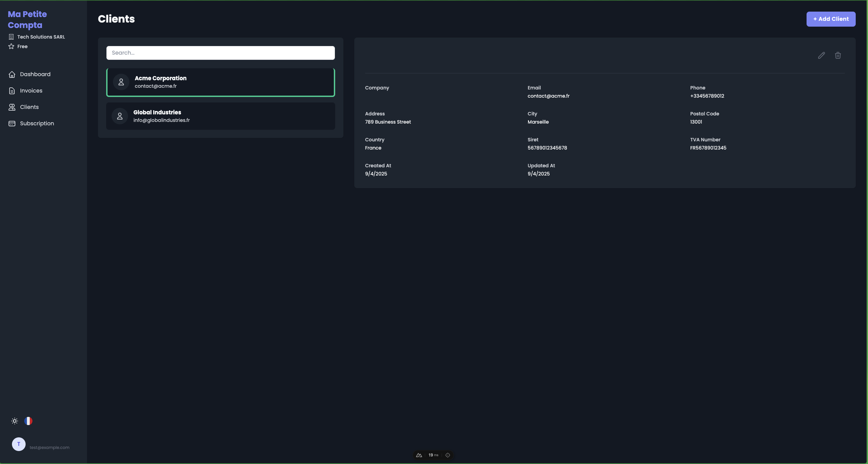Open the Clients page in sidebar
Image resolution: width=868 pixels, height=464 pixels.
pyautogui.click(x=29, y=107)
